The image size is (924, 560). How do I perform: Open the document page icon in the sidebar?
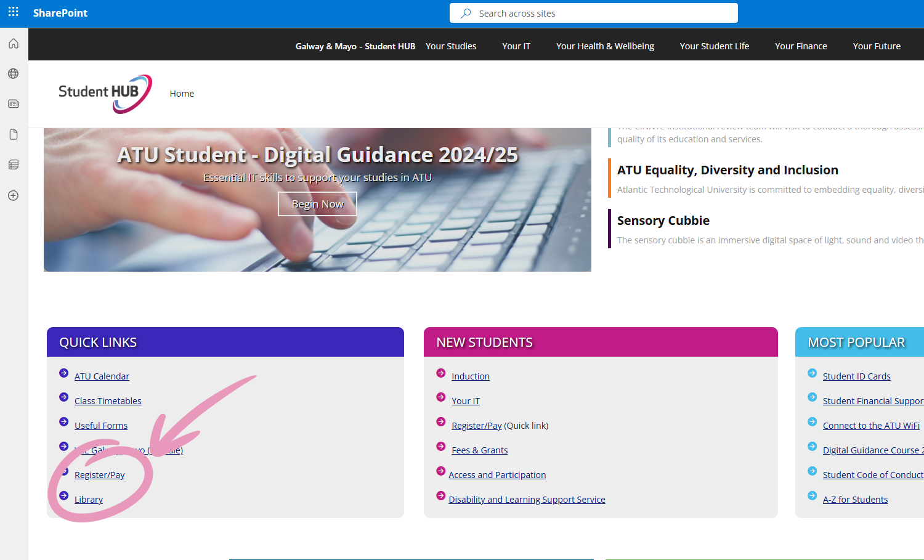tap(13, 134)
